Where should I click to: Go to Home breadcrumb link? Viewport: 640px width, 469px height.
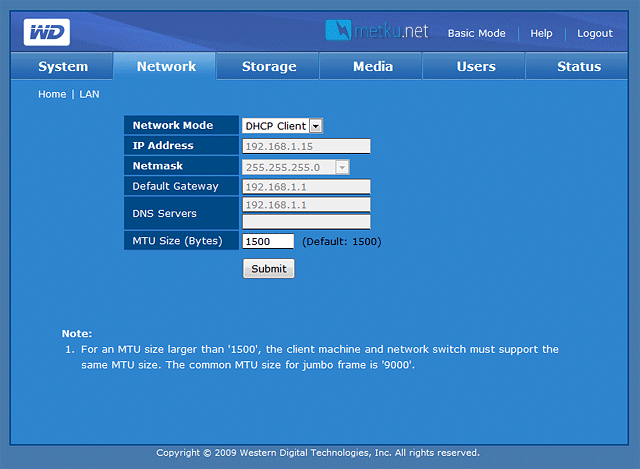pyautogui.click(x=52, y=94)
